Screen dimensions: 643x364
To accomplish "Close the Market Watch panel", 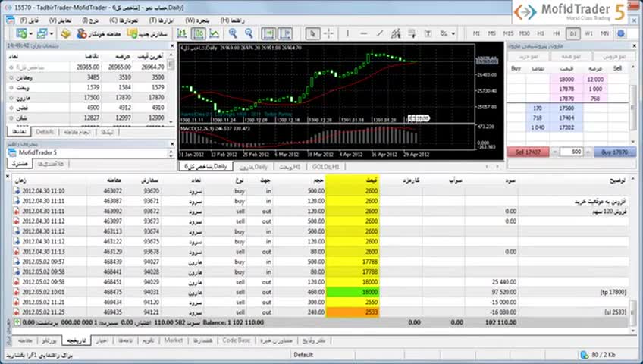I will pos(172,46).
